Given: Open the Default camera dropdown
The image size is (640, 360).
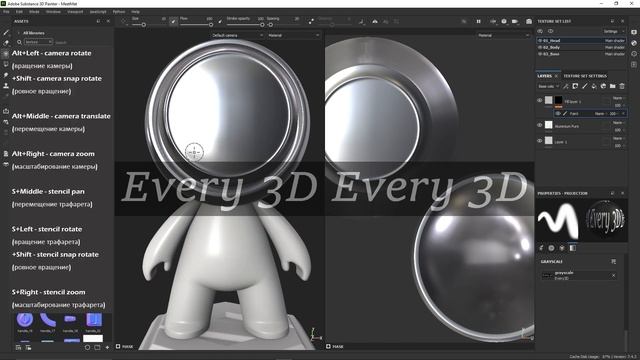Looking at the screenshot, I should (237, 36).
